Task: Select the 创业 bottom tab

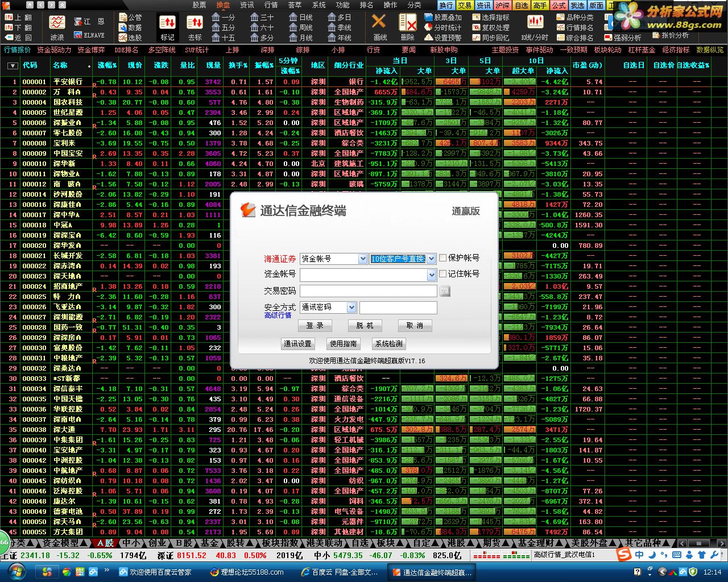Action: (x=158, y=543)
